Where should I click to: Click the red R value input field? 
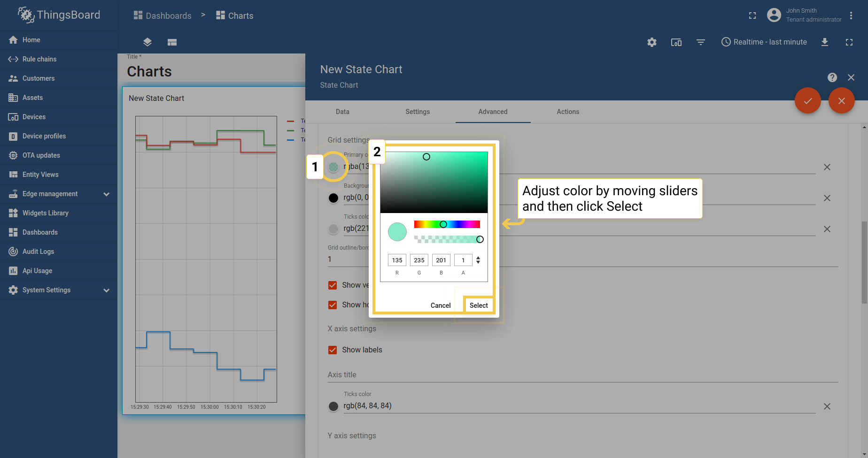(x=397, y=260)
